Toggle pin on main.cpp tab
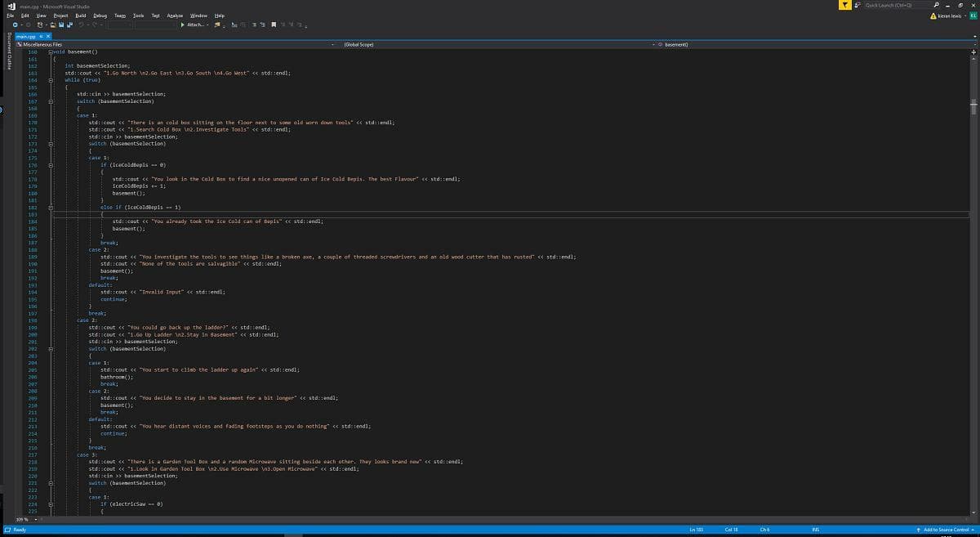This screenshot has height=537, width=980. click(41, 36)
